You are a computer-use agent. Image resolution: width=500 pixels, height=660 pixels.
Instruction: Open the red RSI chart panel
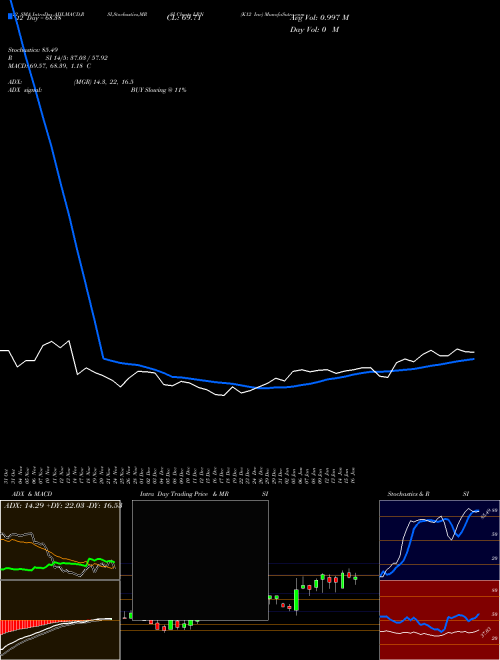coord(439,620)
